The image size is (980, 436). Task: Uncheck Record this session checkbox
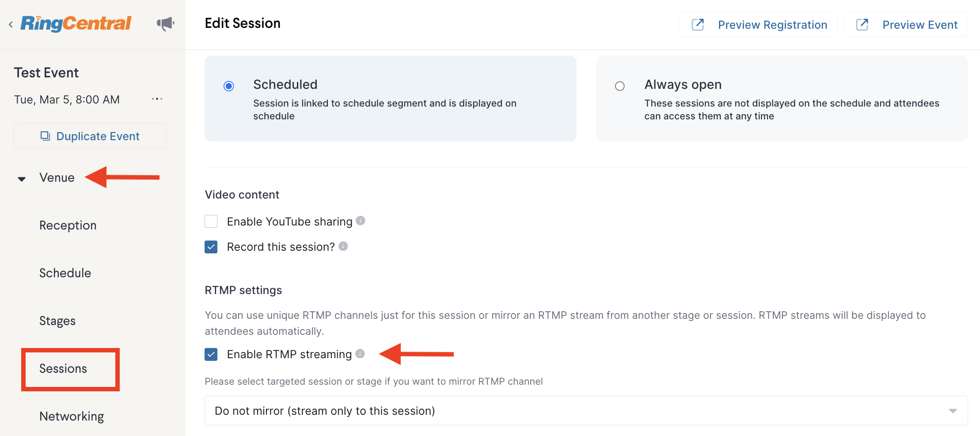click(211, 247)
